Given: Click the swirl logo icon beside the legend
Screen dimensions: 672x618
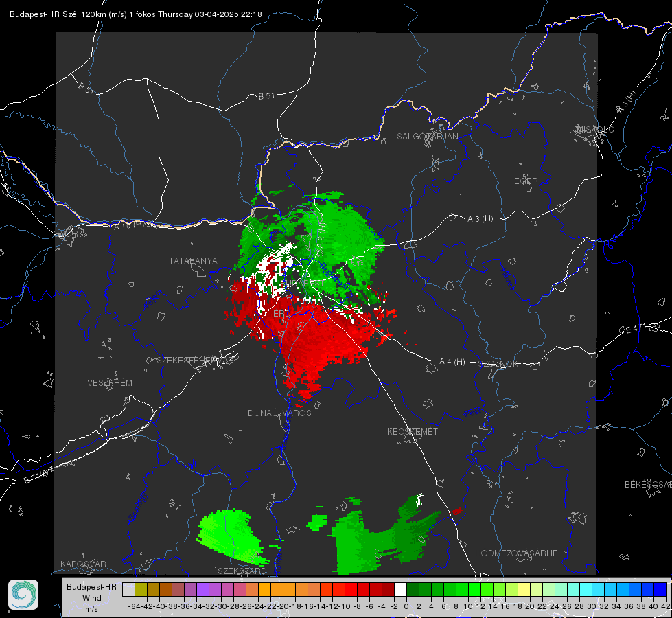Looking at the screenshot, I should pos(23,595).
